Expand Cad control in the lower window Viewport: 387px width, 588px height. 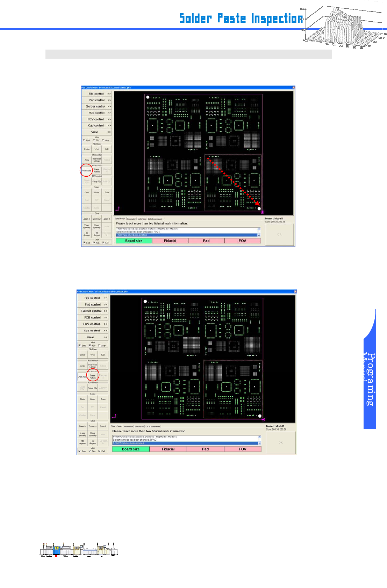pyautogui.click(x=92, y=331)
